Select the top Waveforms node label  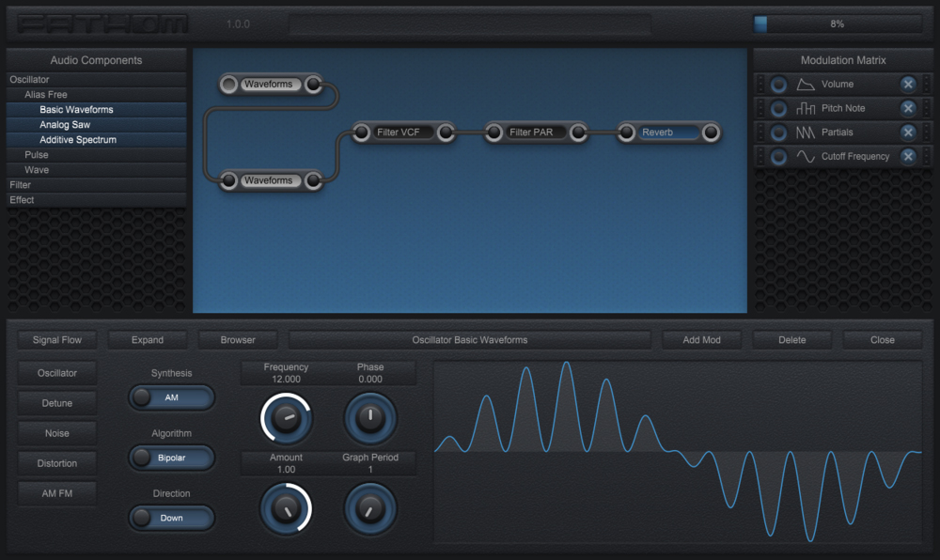point(271,85)
